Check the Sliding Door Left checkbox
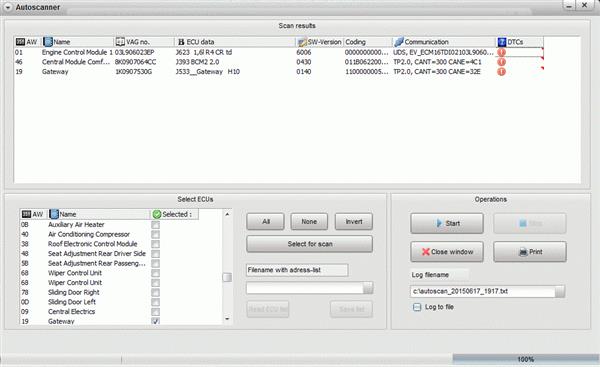 (x=155, y=302)
